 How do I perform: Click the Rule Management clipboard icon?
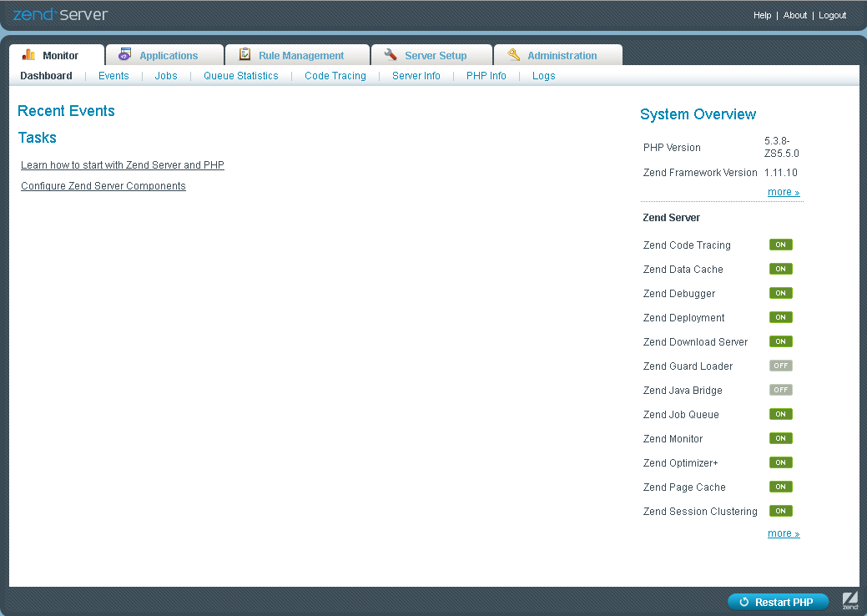coord(244,55)
